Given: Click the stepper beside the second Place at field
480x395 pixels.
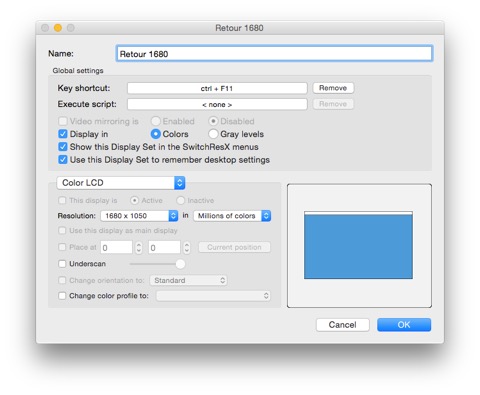Looking at the screenshot, I should tap(187, 248).
